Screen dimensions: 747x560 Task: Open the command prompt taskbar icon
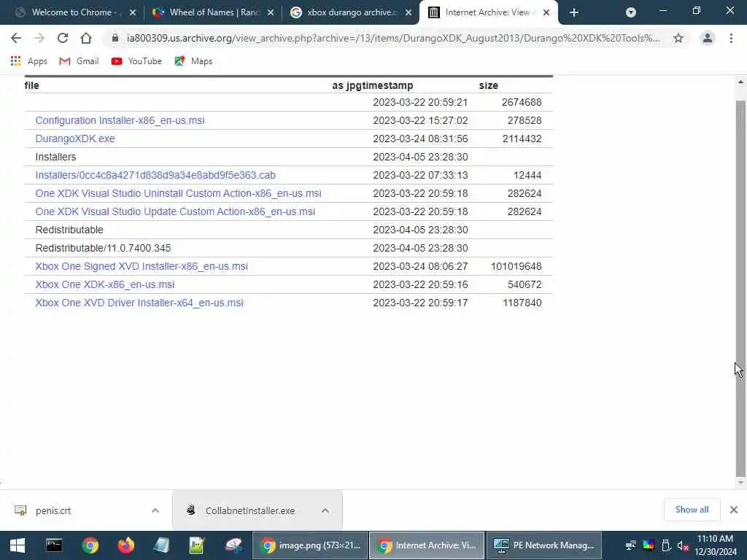pyautogui.click(x=54, y=545)
